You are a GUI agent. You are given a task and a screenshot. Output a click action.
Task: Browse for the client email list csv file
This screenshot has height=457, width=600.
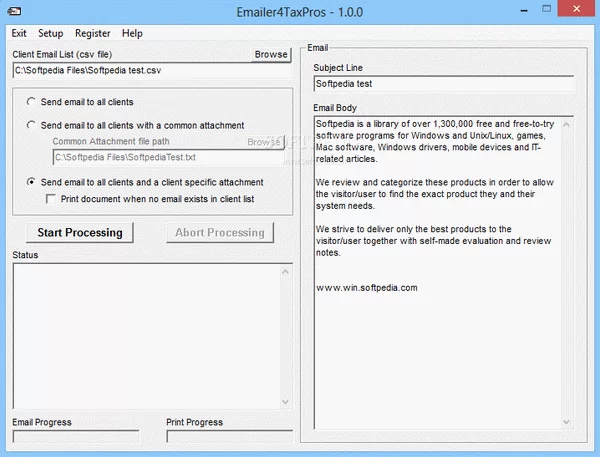271,54
